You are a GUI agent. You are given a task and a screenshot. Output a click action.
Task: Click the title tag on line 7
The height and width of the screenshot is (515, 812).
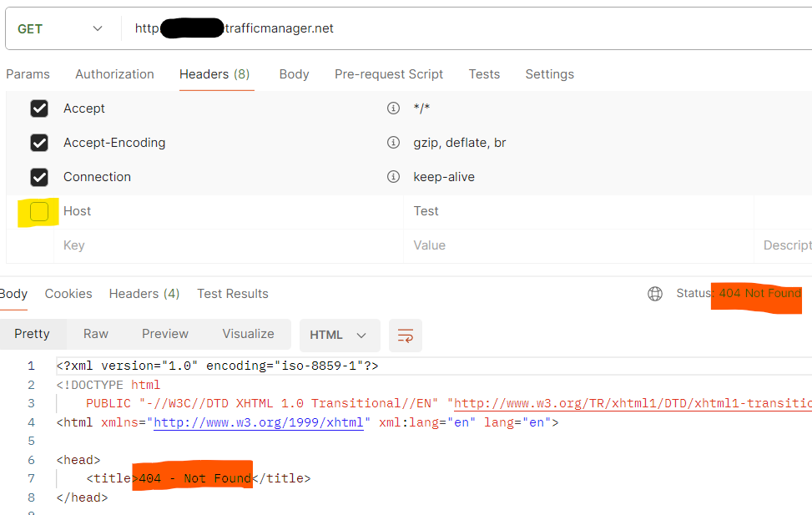click(199, 478)
